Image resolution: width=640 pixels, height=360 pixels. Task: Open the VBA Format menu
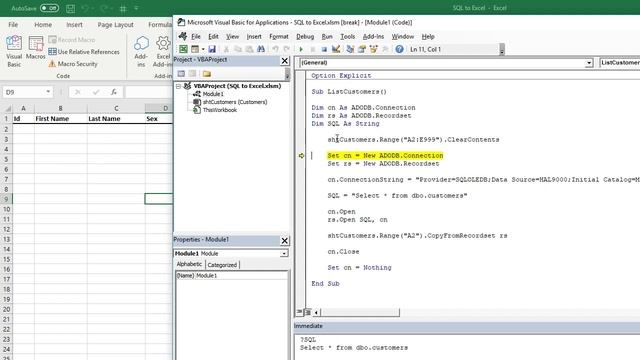pyautogui.click(x=279, y=36)
